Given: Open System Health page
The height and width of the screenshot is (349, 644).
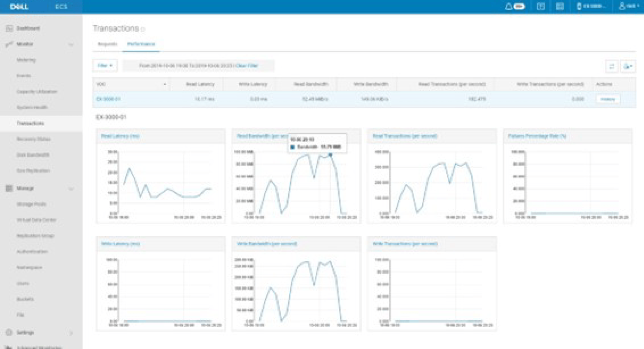Looking at the screenshot, I should coord(32,107).
